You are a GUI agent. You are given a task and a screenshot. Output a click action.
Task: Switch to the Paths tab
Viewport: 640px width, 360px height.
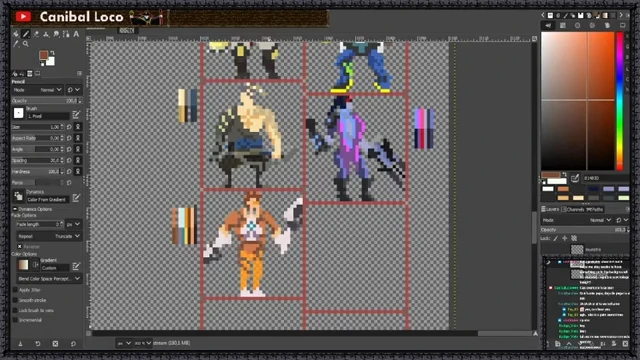tap(595, 209)
